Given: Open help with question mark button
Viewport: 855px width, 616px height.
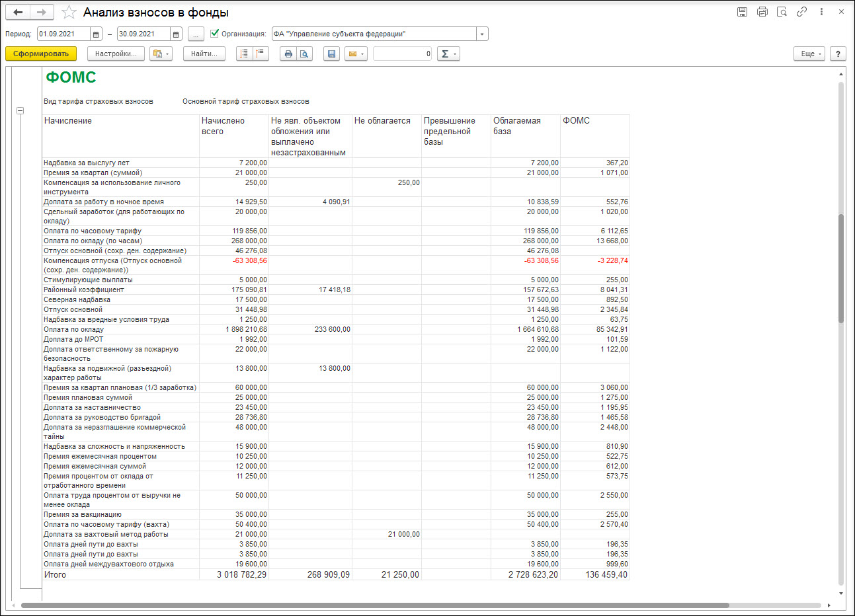Looking at the screenshot, I should [838, 54].
